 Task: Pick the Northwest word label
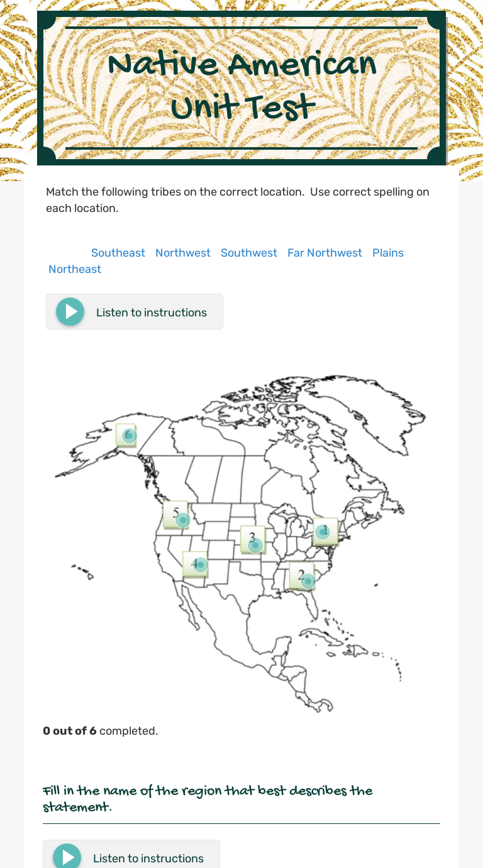183,253
